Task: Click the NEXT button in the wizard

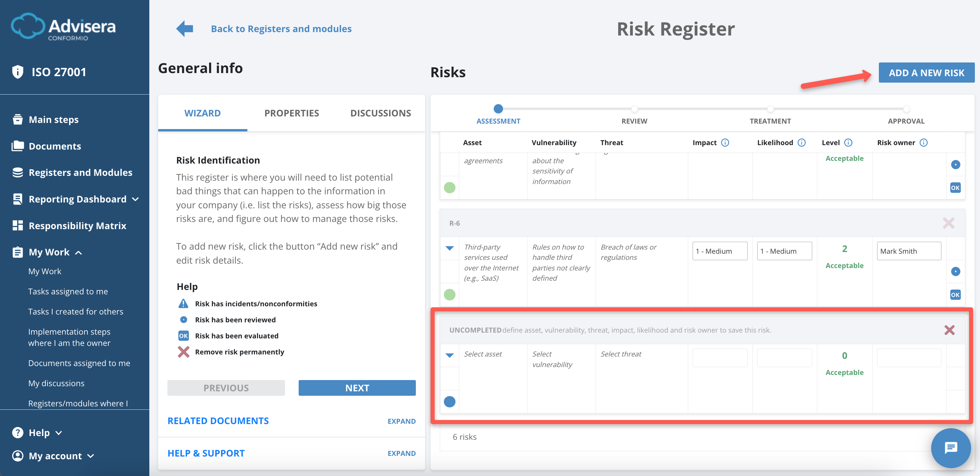Action: click(x=357, y=388)
